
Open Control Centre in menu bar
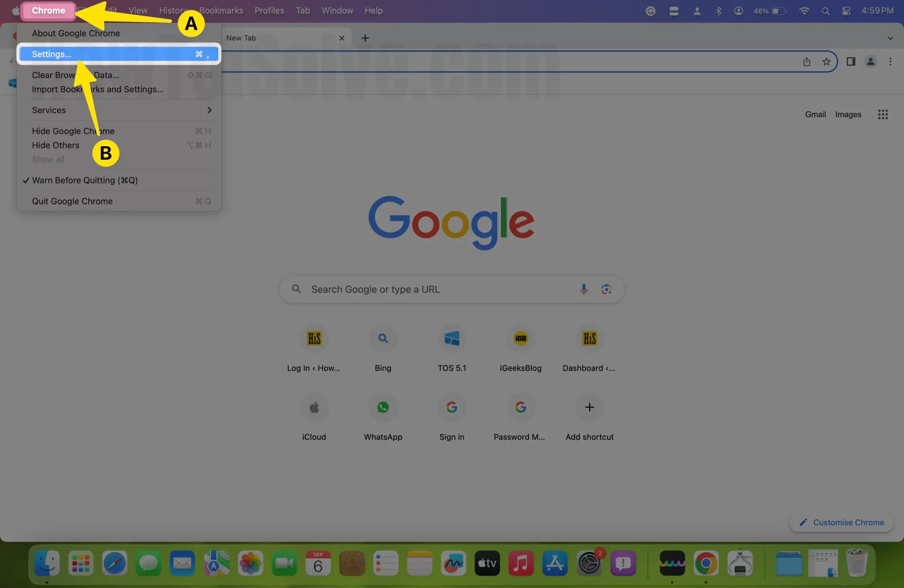846,11
